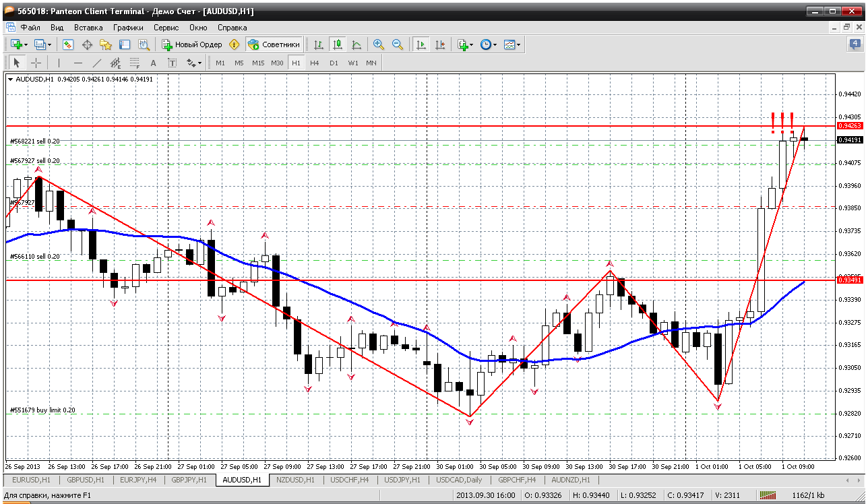Select the equidistant channel tool
Viewport: 868px width, 504px height.
click(x=115, y=63)
